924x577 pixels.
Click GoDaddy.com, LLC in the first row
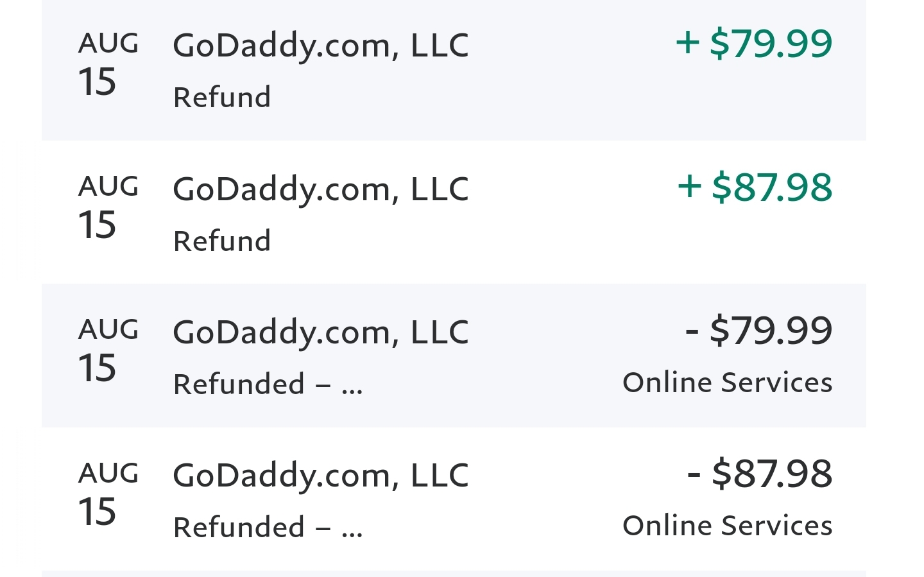tap(320, 45)
